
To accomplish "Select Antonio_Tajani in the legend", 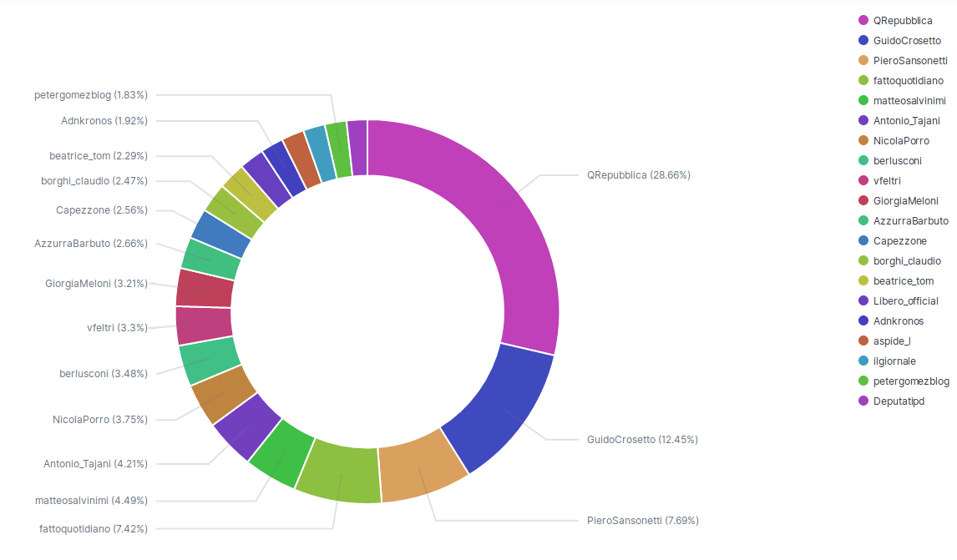I will tap(906, 121).
